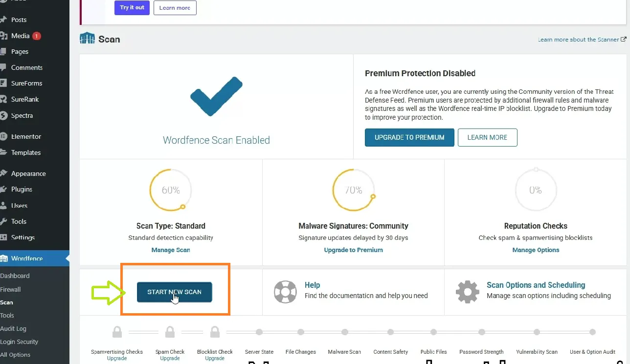Click the Upgrade to Premium button
Image resolution: width=630 pixels, height=364 pixels.
pos(409,137)
